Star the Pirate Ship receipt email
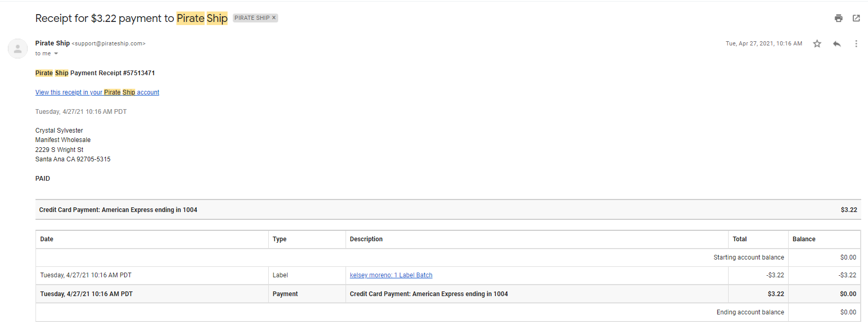The width and height of the screenshot is (868, 329). pos(817,44)
